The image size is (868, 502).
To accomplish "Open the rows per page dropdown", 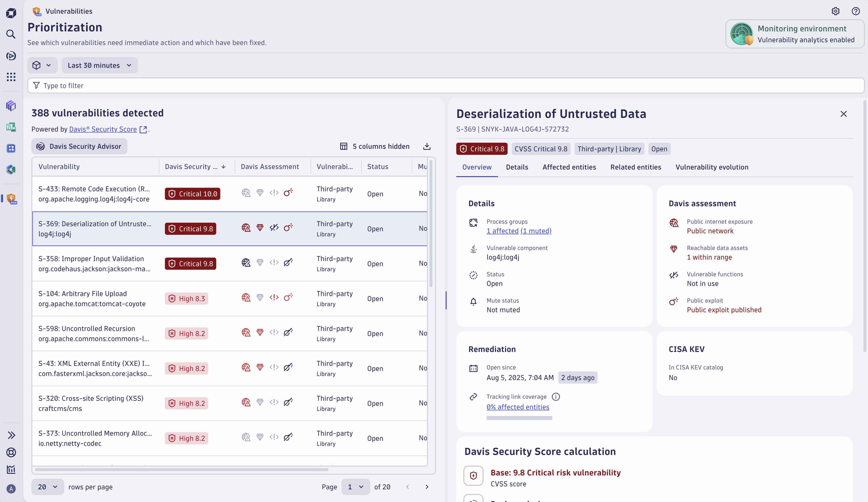I will point(47,487).
